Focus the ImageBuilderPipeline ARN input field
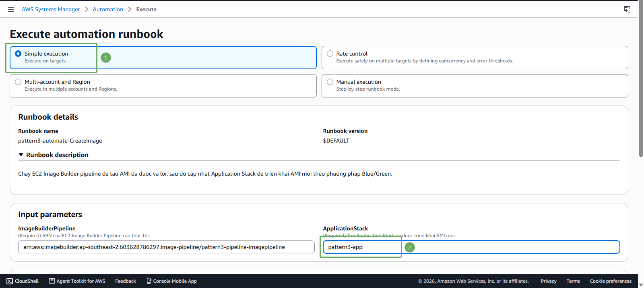 (x=166, y=247)
